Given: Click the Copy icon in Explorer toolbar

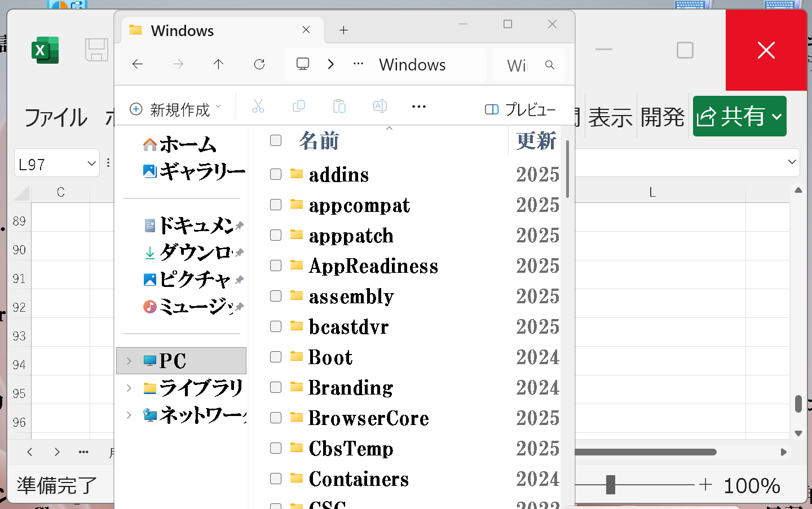Looking at the screenshot, I should 299,107.
